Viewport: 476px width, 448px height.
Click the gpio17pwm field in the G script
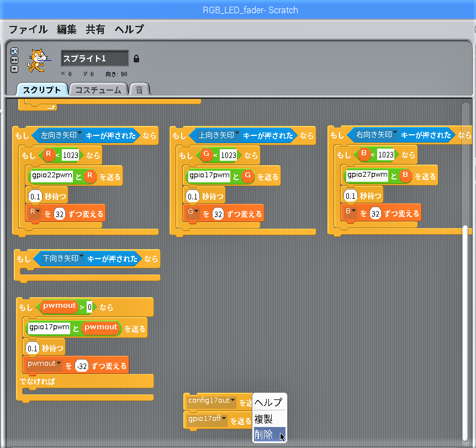point(209,176)
